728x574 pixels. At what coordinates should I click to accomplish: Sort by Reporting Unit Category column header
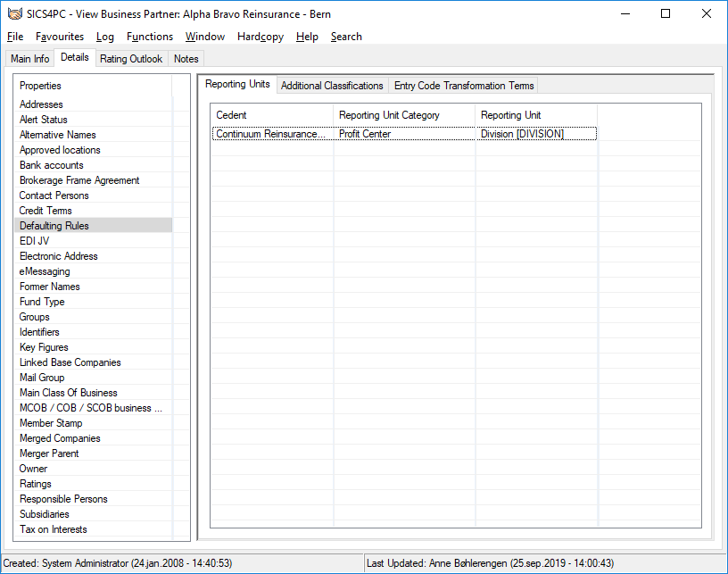pos(404,115)
